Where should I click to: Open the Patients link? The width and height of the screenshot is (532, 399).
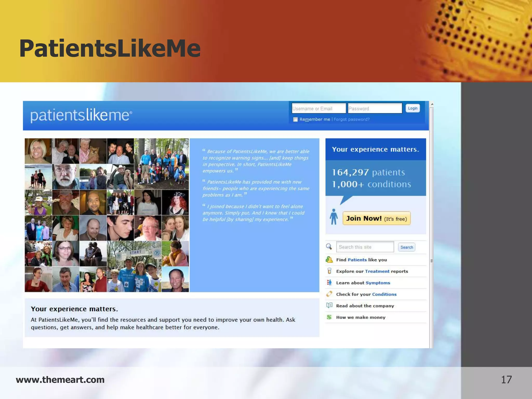[357, 260]
